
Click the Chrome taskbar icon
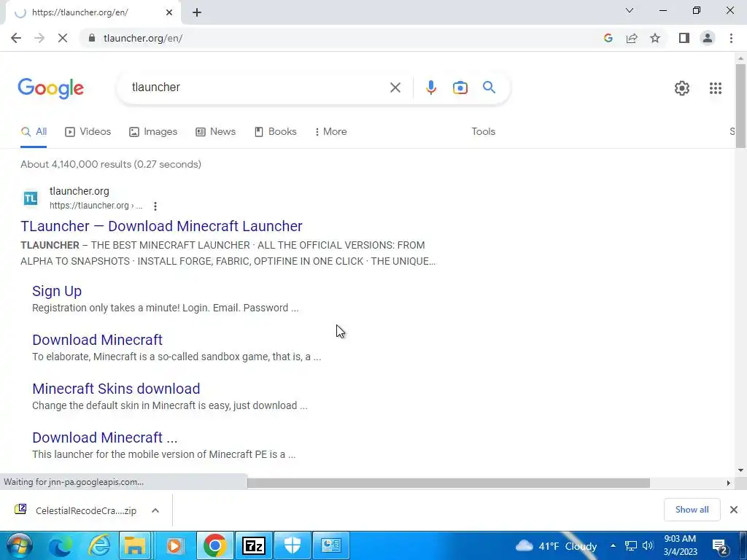point(215,545)
